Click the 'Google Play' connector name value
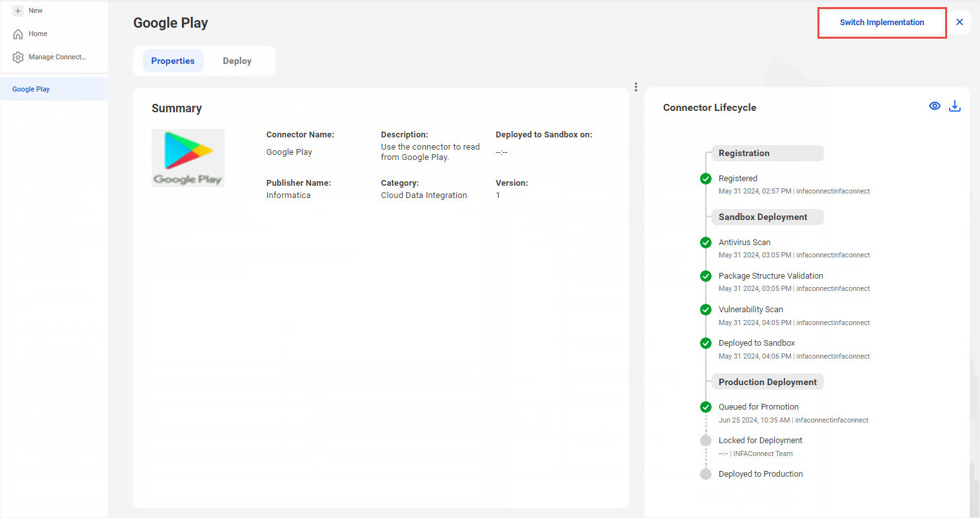Image resolution: width=980 pixels, height=518 pixels. tap(289, 152)
